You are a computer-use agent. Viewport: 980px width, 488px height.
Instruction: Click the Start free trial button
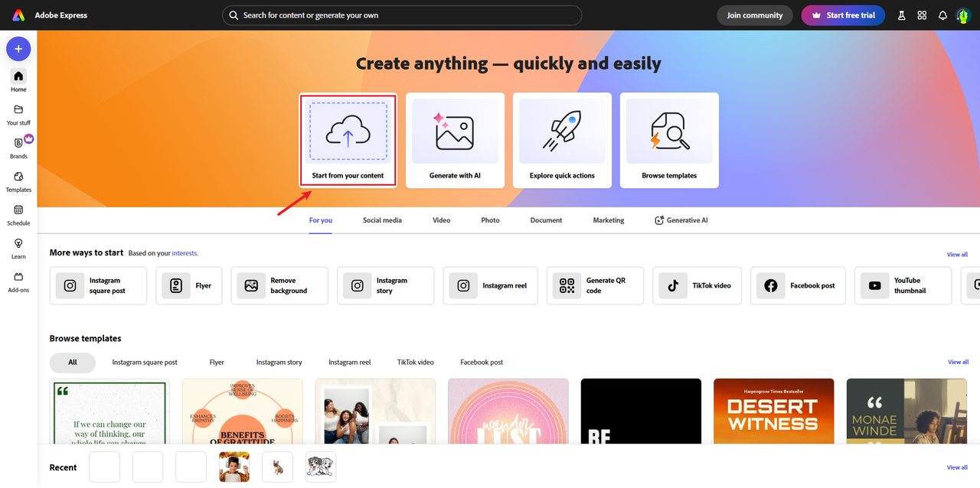click(x=843, y=15)
